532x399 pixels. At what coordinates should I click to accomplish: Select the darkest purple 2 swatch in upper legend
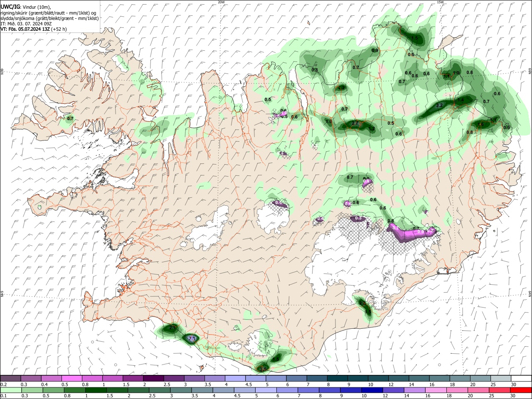[153, 378]
